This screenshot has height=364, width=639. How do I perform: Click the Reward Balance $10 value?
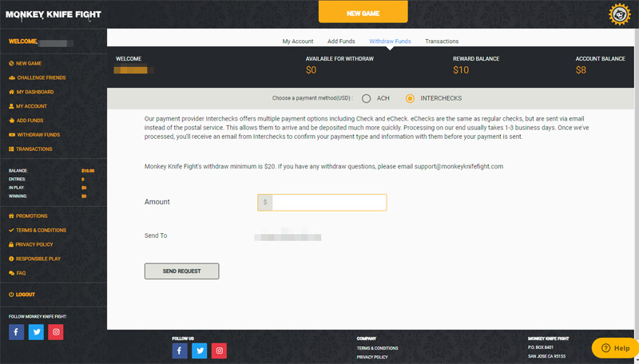(x=461, y=70)
